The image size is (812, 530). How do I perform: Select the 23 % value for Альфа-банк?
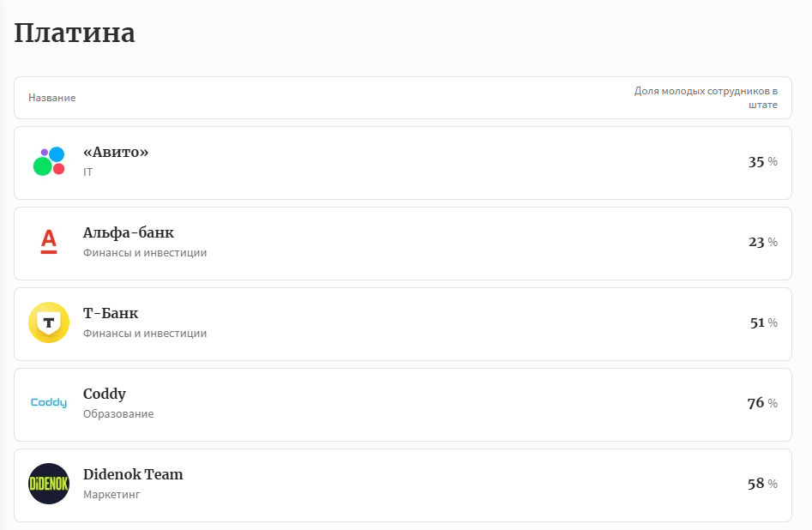(x=762, y=242)
